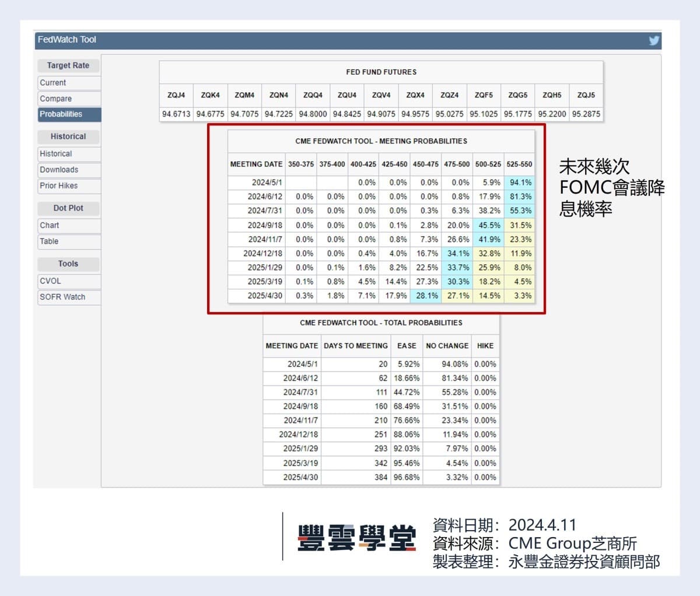Click the 2024/9/18 meeting date row
The width and height of the screenshot is (700, 596).
pos(265,225)
